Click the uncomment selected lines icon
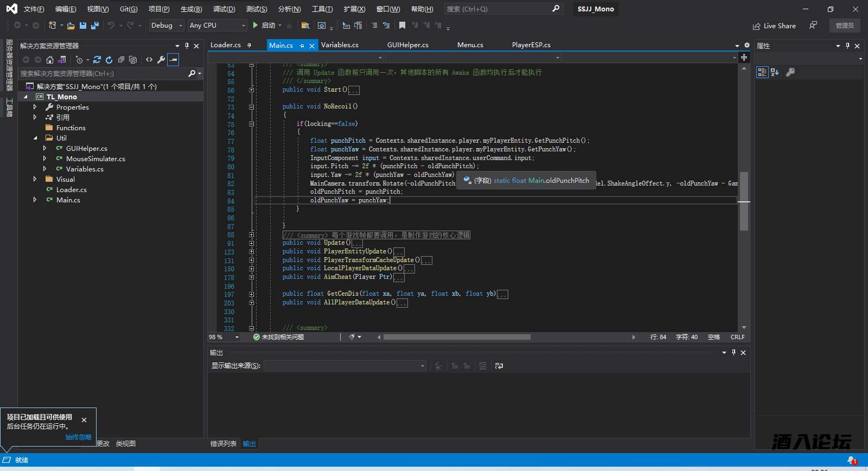This screenshot has width=868, height=471. 386,26
